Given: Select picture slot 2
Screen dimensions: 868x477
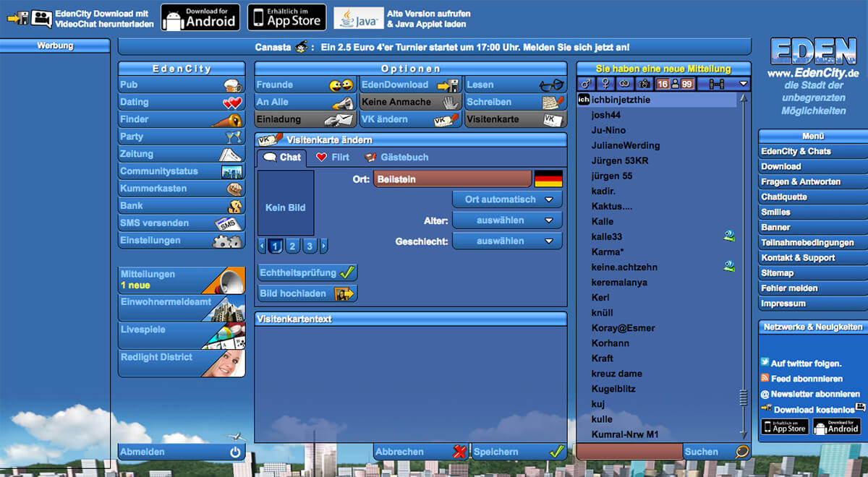Looking at the screenshot, I should (x=292, y=246).
